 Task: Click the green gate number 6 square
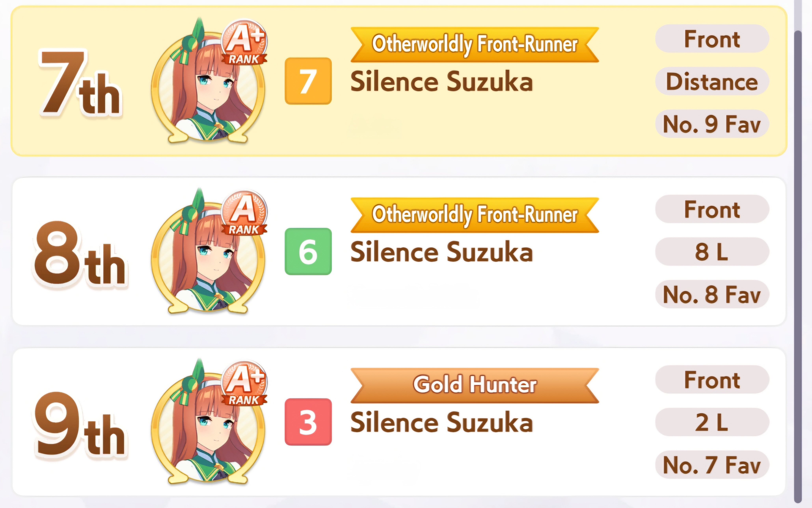308,251
